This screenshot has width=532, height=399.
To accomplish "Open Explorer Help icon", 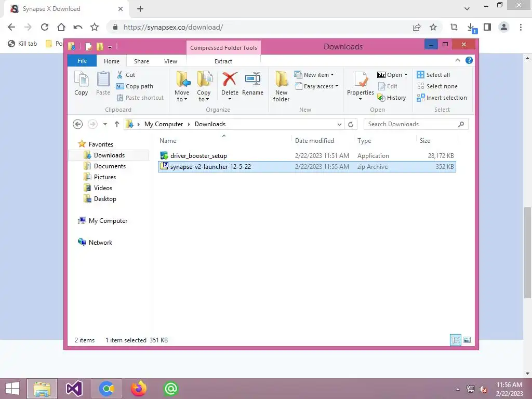I will click(x=469, y=60).
